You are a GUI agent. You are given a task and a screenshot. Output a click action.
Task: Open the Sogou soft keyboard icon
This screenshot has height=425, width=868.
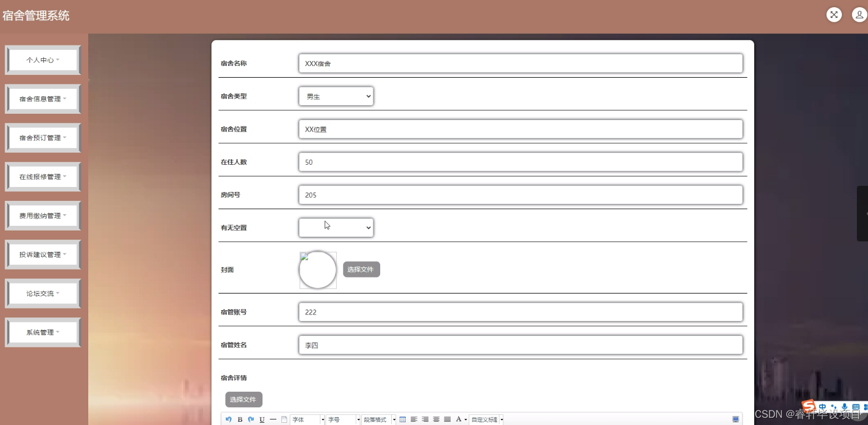(856, 407)
